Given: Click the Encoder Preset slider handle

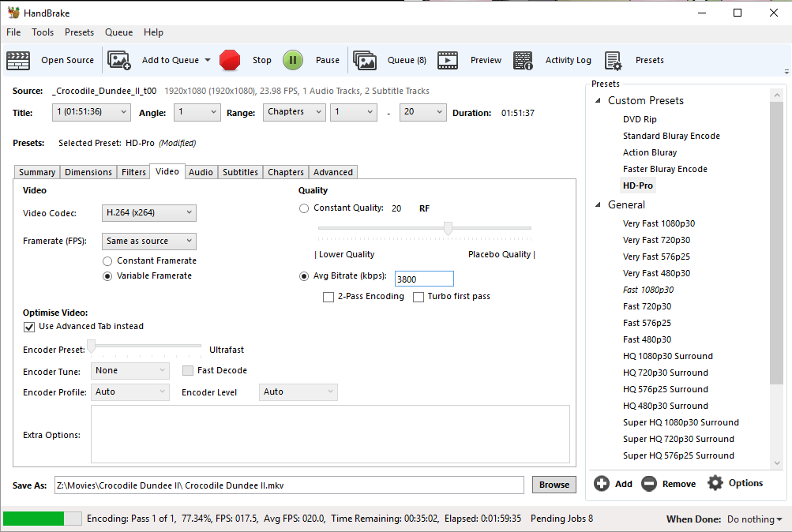Looking at the screenshot, I should 92,346.
